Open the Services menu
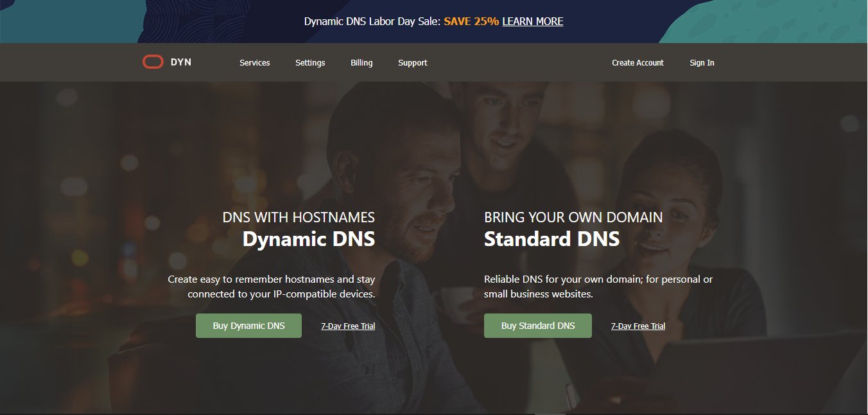This screenshot has height=415, width=868. coord(254,63)
